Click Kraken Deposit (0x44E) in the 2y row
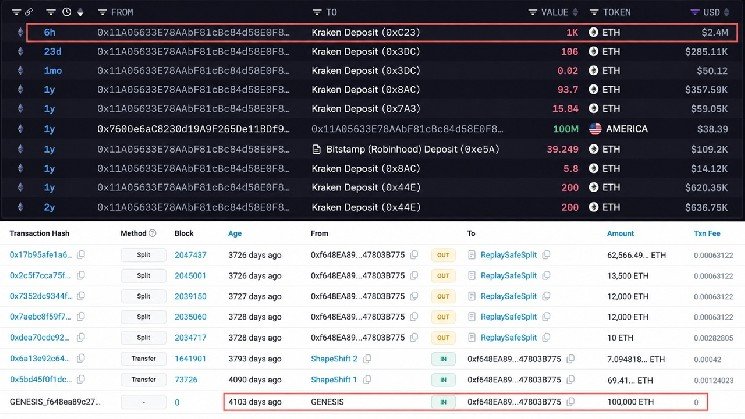The width and height of the screenshot is (745, 419). pyautogui.click(x=366, y=207)
